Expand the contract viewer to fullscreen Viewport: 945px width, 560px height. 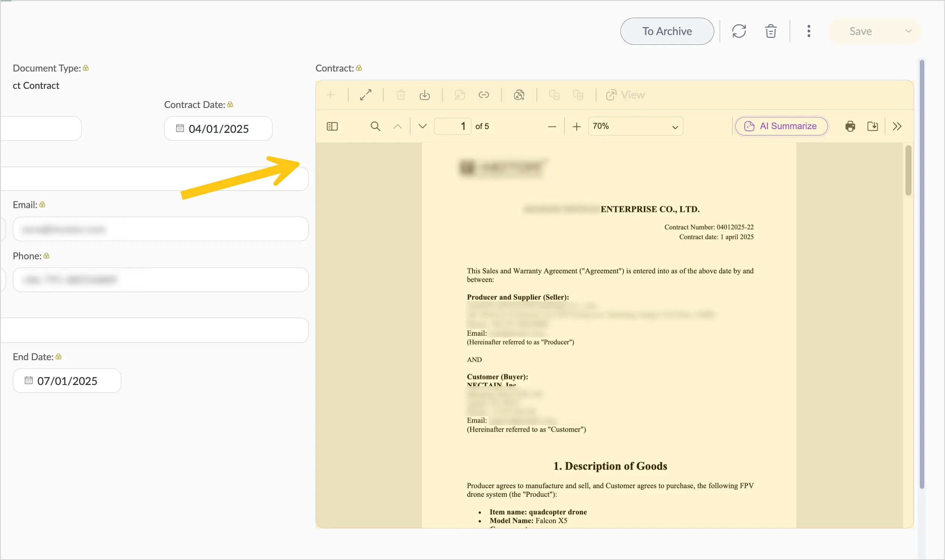[x=366, y=95]
